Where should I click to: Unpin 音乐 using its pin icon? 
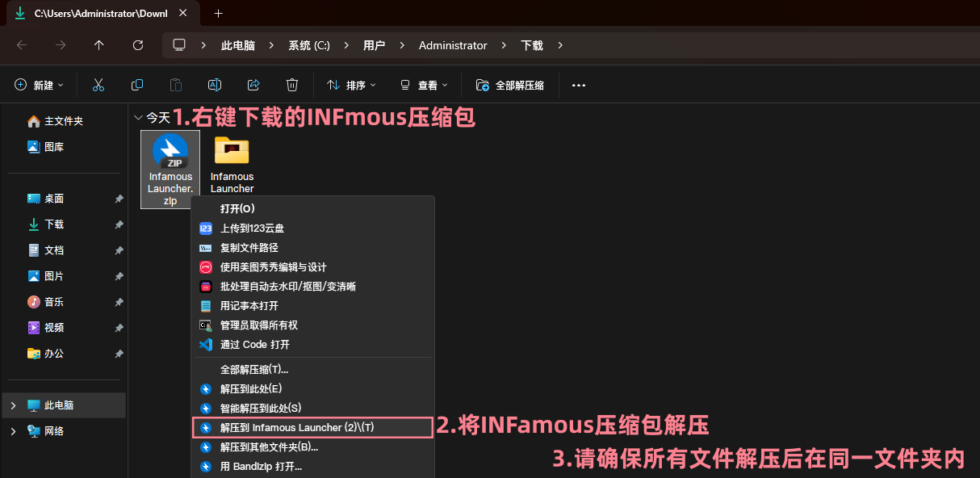click(x=119, y=302)
